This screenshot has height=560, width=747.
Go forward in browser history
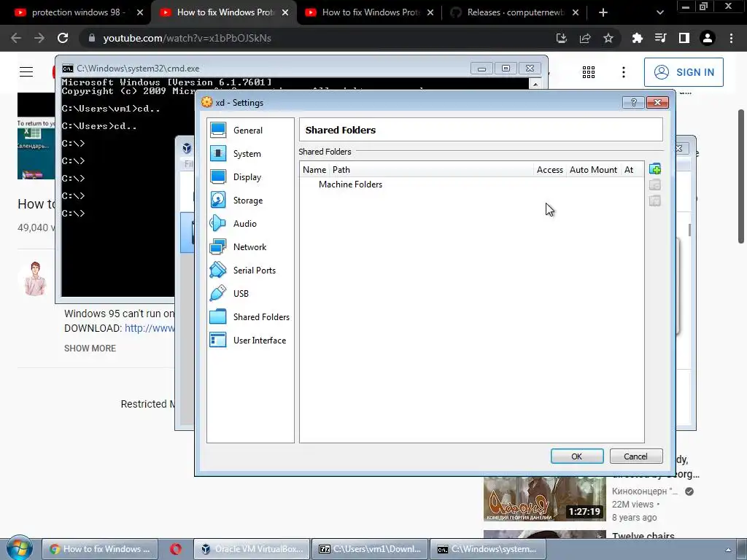[39, 38]
